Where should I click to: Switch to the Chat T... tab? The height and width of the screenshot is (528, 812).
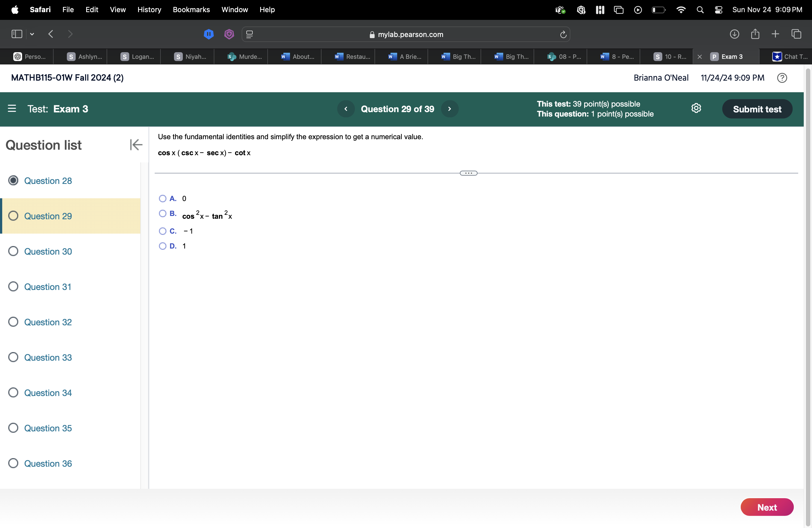coord(790,57)
